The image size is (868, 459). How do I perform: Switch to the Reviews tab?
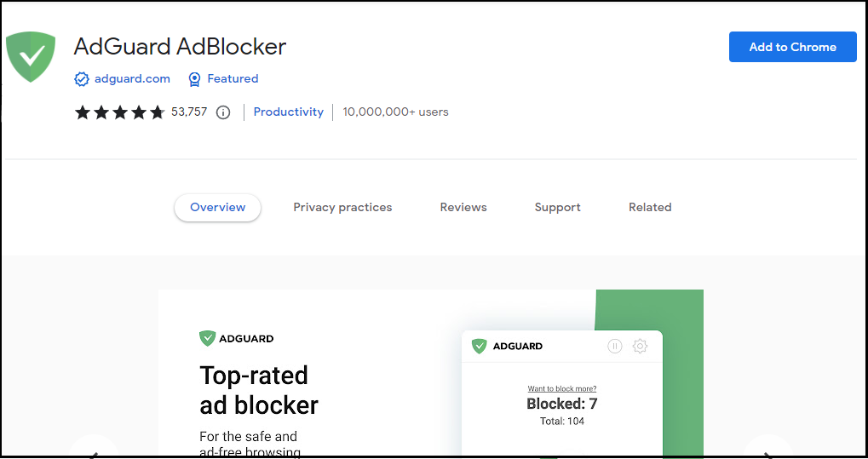(x=463, y=208)
